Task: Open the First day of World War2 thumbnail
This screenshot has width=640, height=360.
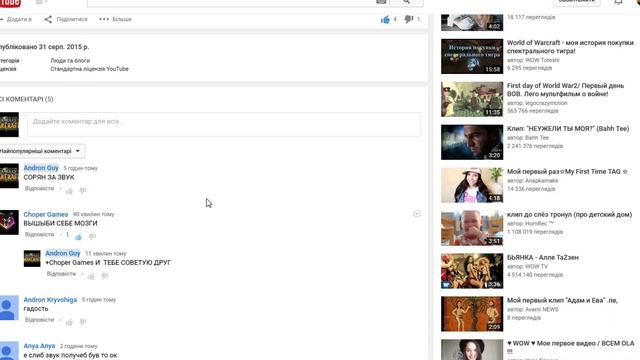Action: tap(472, 99)
